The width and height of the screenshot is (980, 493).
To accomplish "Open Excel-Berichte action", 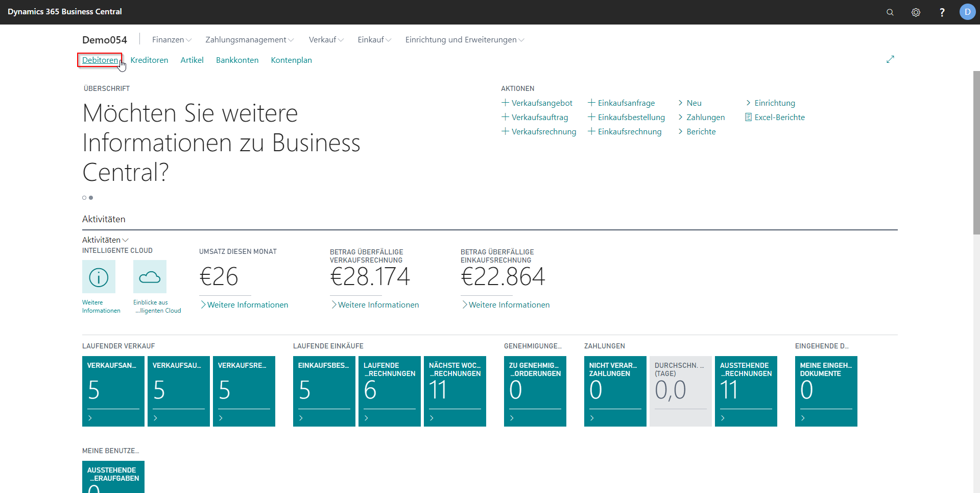I will (775, 117).
